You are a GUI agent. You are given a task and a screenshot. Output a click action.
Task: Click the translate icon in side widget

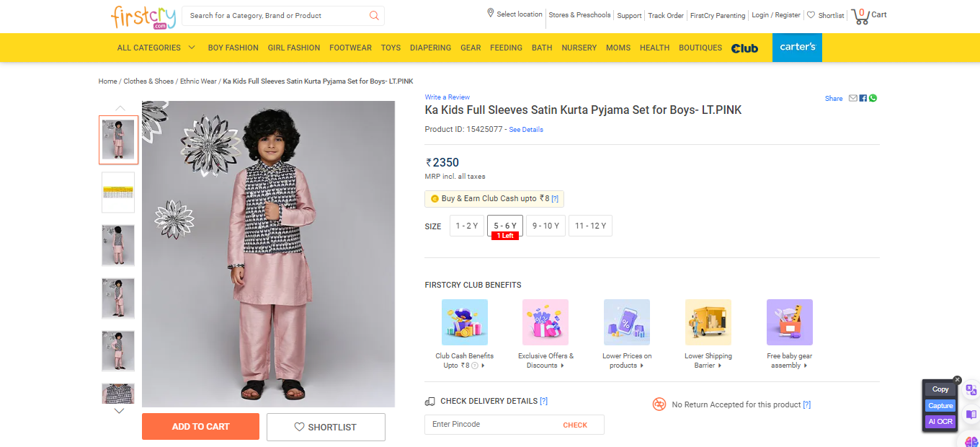[x=971, y=390]
